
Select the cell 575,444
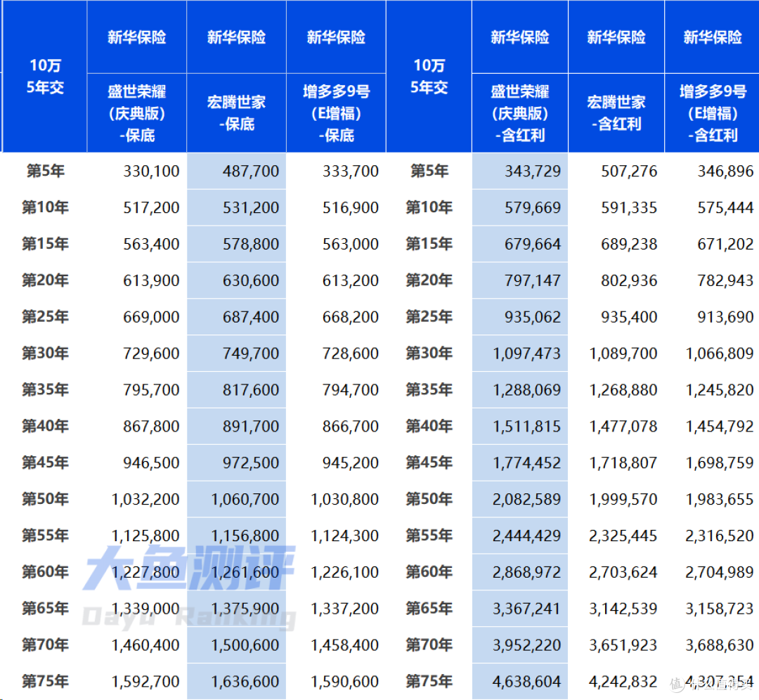[x=725, y=207]
